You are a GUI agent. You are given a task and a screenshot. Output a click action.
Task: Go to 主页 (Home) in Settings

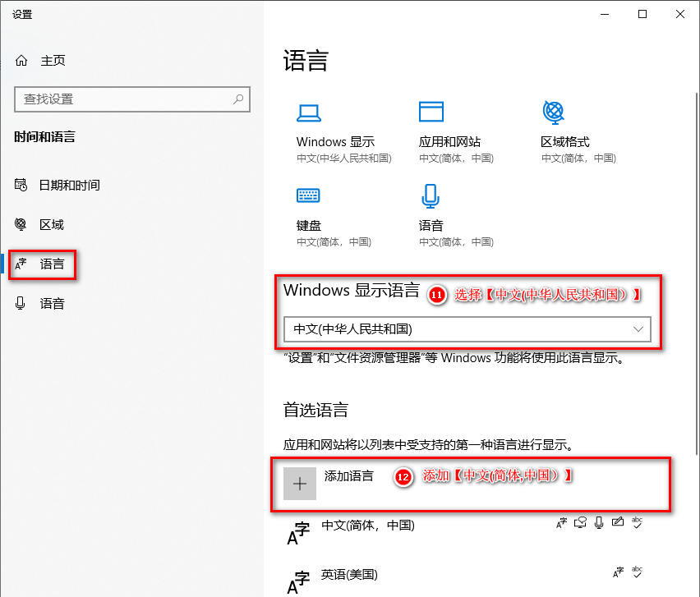click(x=40, y=60)
